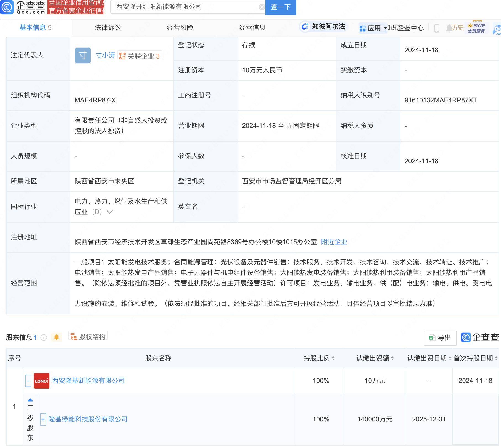Open 附近企业 nearby companies link
The image size is (501, 448).
334,242
